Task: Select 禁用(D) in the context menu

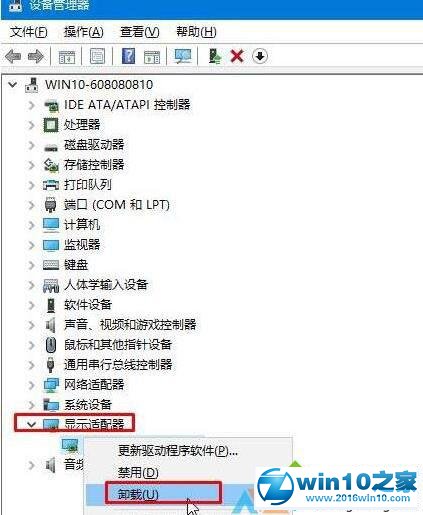Action: [x=138, y=472]
